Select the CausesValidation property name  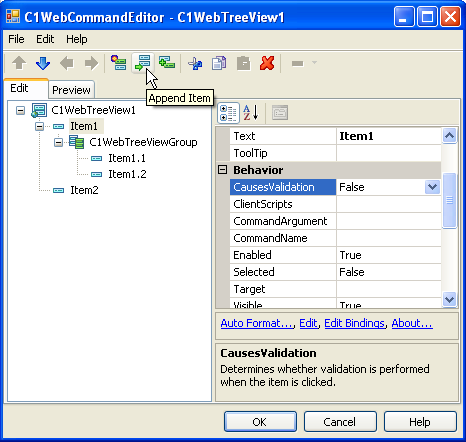[283, 187]
